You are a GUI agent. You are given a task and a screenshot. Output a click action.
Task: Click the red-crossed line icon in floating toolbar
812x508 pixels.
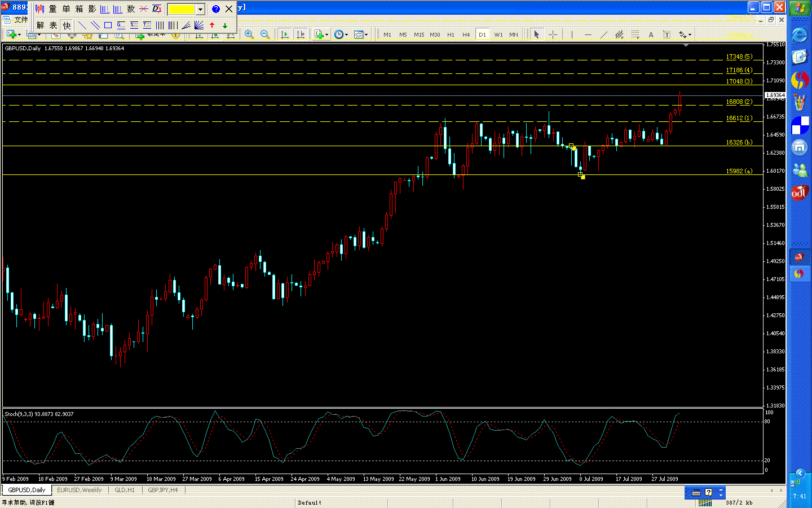tap(144, 9)
